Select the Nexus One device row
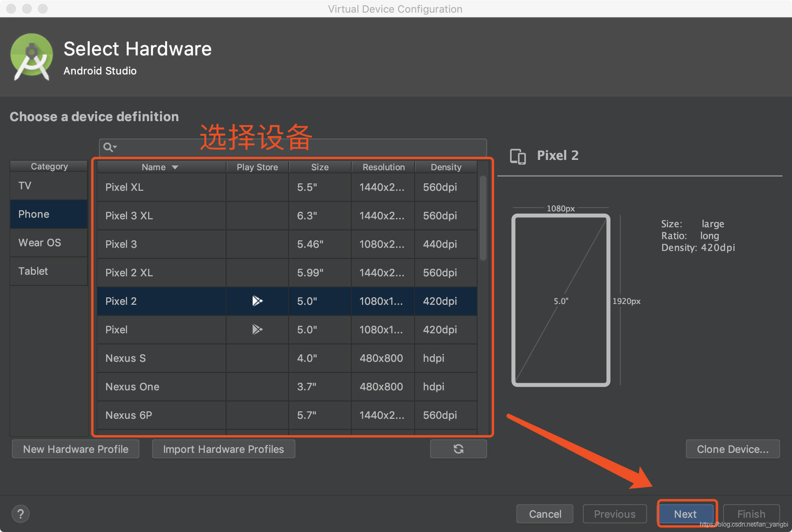 [x=287, y=387]
